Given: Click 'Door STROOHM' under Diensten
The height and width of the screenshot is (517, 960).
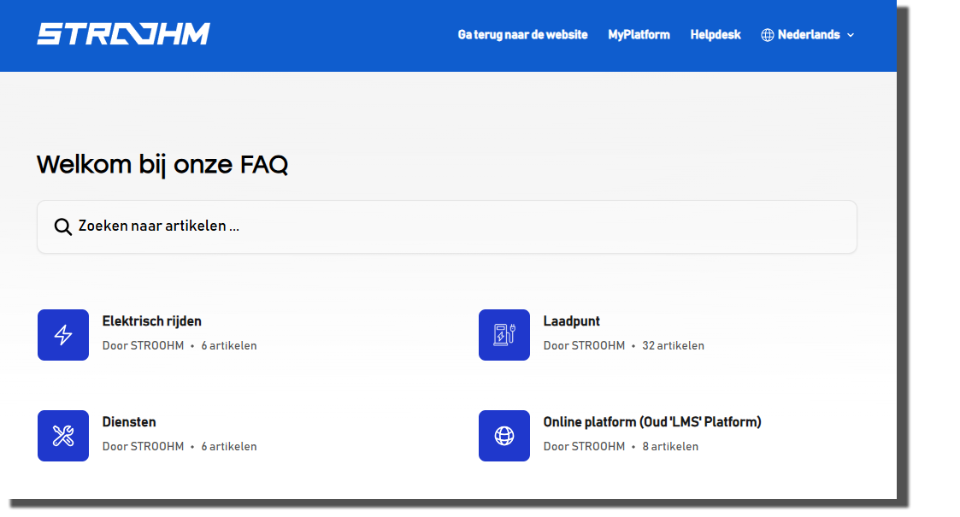Looking at the screenshot, I should coord(143,447).
